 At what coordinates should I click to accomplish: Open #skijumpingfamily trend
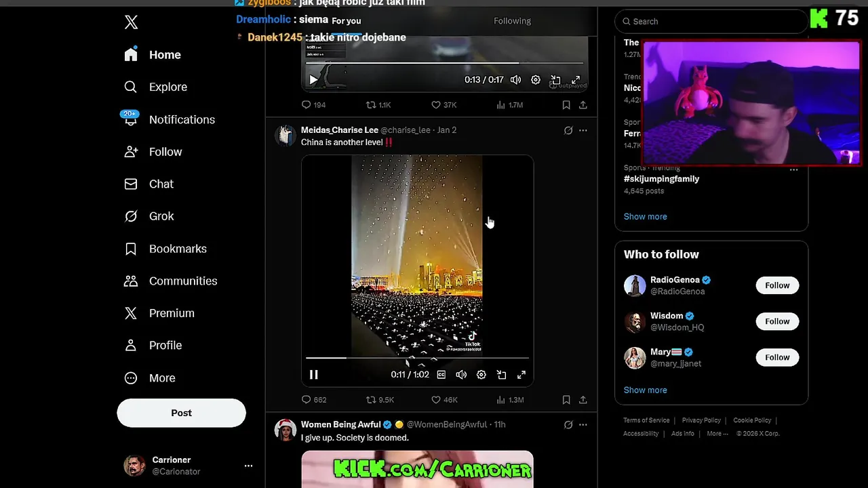661,179
